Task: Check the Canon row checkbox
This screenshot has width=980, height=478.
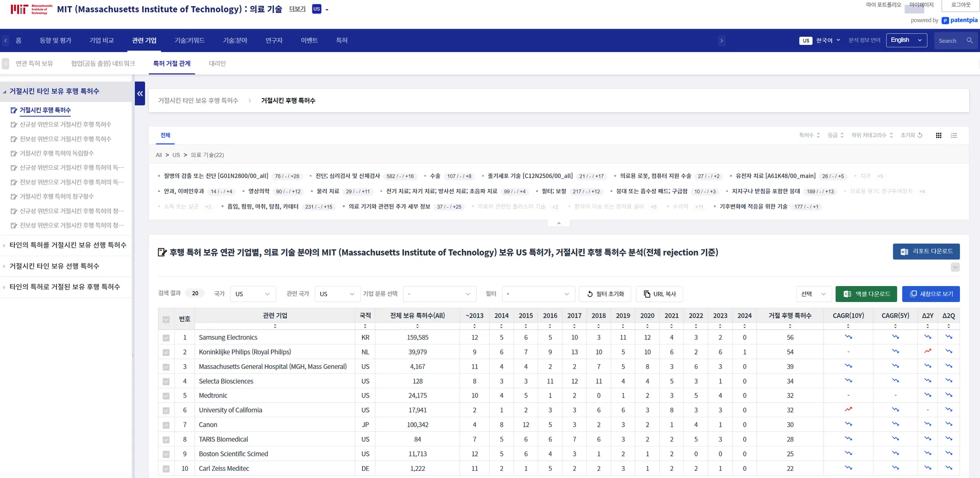Action: click(166, 425)
